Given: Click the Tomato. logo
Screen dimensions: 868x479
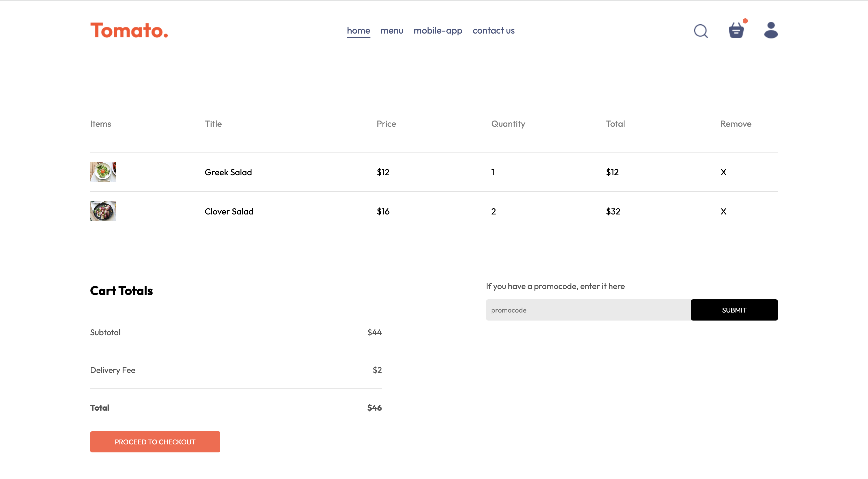Looking at the screenshot, I should (x=129, y=30).
